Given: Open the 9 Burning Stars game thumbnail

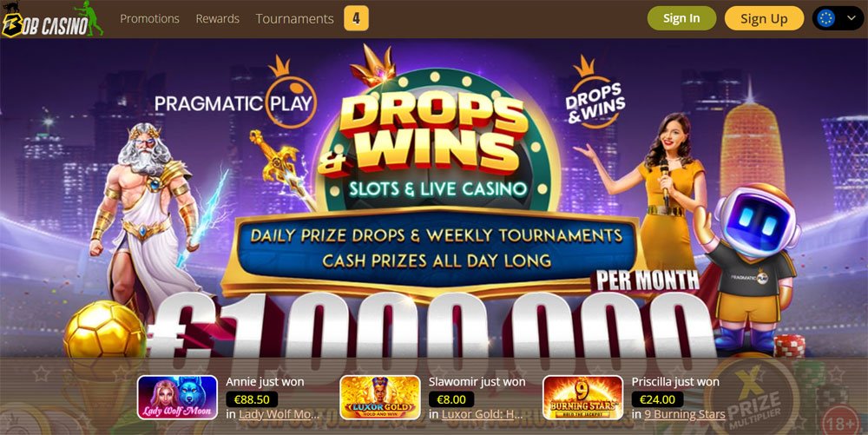Looking at the screenshot, I should point(583,398).
